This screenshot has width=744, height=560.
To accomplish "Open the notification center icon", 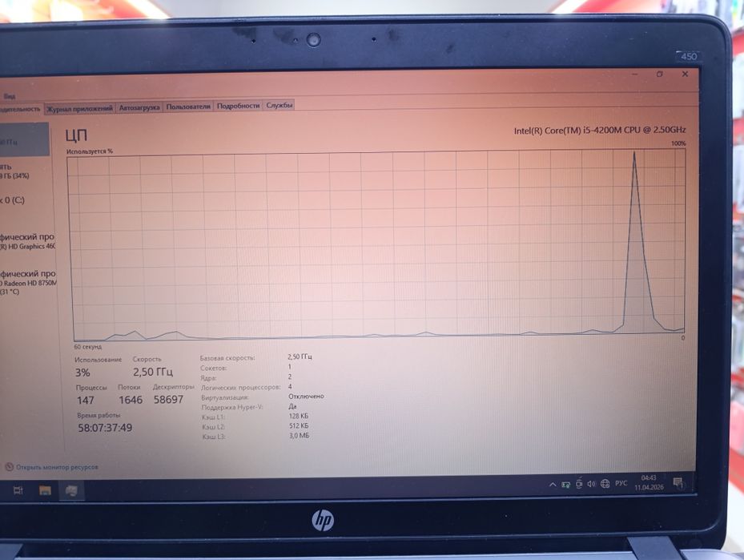I will point(678,482).
